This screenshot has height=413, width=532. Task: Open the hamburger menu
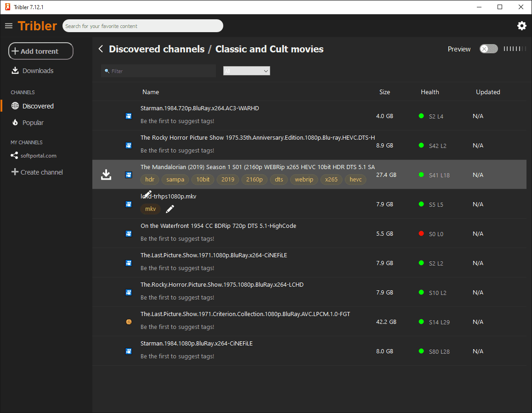click(x=9, y=26)
